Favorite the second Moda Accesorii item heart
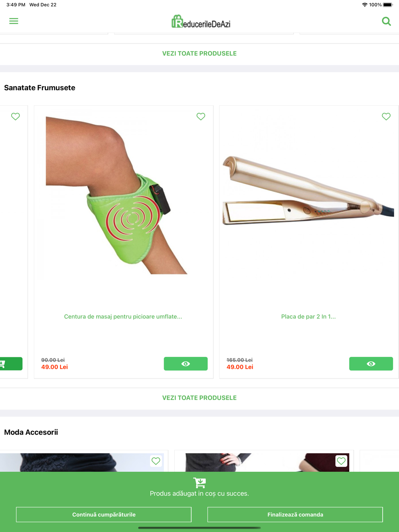Viewport: 399px width, 532px height. coord(341,461)
